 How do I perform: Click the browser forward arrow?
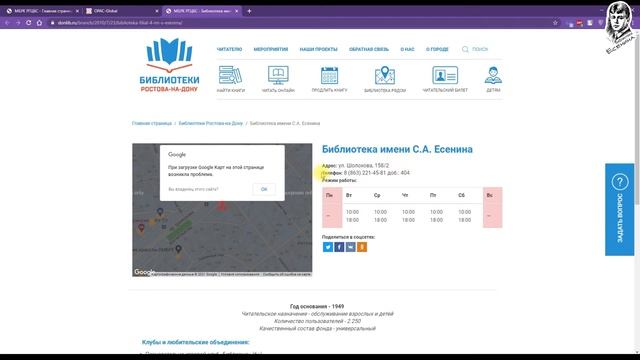[18, 23]
